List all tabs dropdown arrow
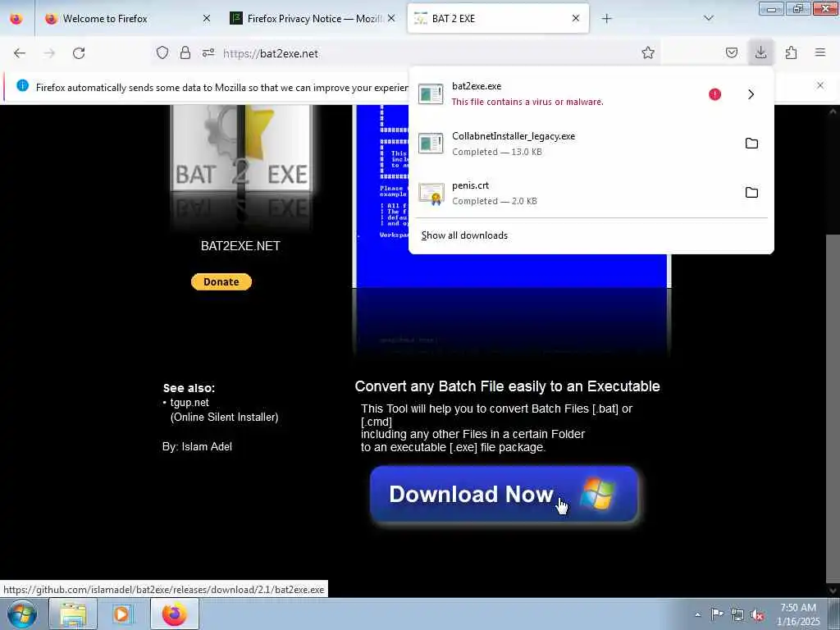The width and height of the screenshot is (840, 630). 709,18
